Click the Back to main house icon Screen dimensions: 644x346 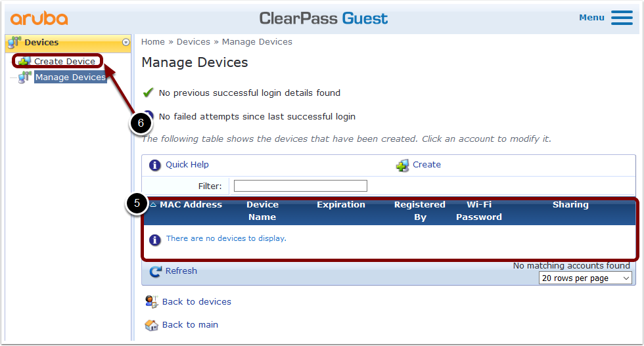click(x=151, y=325)
